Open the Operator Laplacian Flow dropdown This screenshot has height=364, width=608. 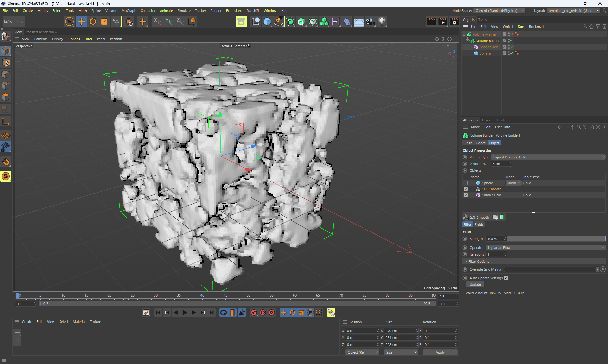point(546,248)
